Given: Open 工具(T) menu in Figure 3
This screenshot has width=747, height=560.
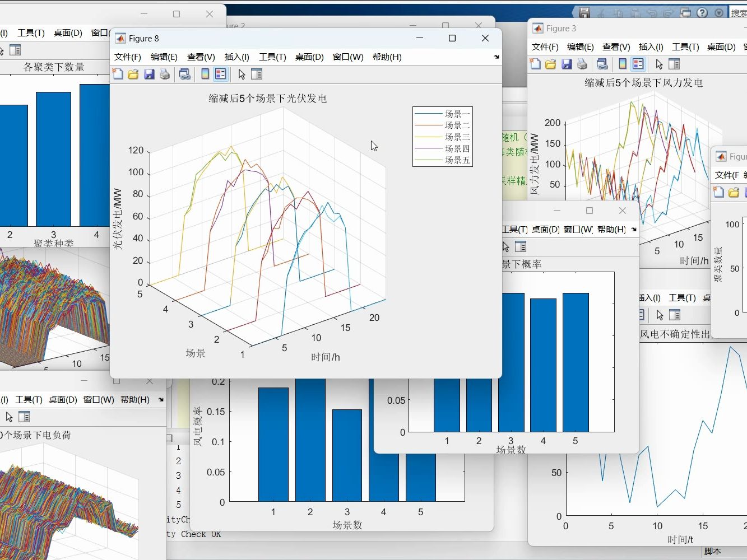Looking at the screenshot, I should click(x=685, y=47).
